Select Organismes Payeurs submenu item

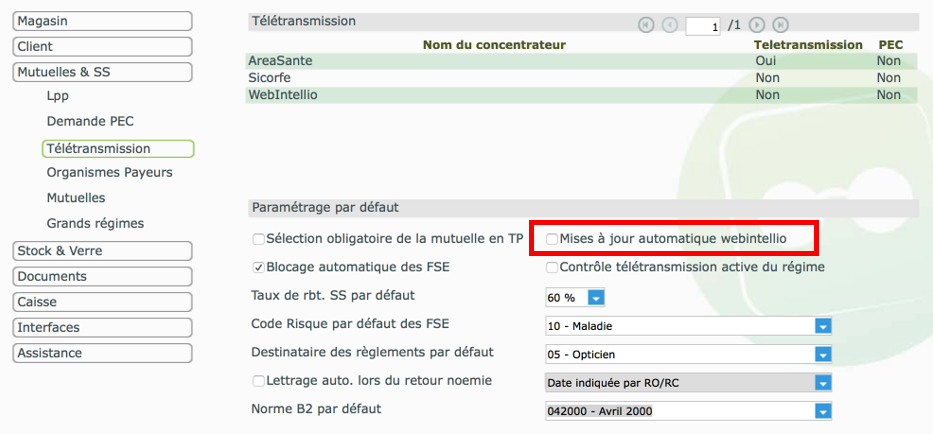pyautogui.click(x=109, y=173)
